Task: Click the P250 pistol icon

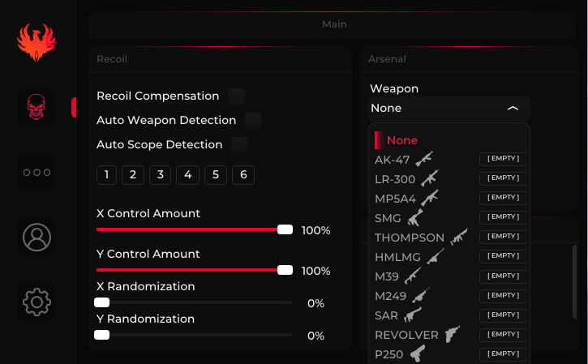Action: click(418, 354)
